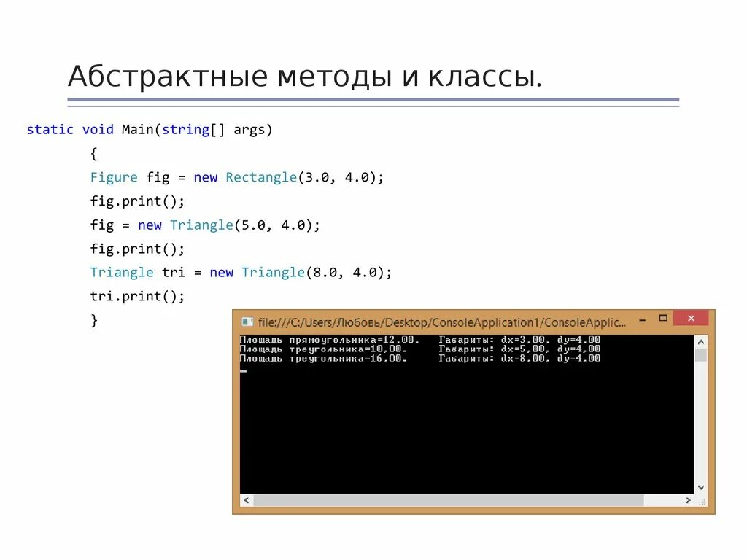Click the console horizontal scrollbar thumb
This screenshot has width=747, height=560.
point(449,500)
